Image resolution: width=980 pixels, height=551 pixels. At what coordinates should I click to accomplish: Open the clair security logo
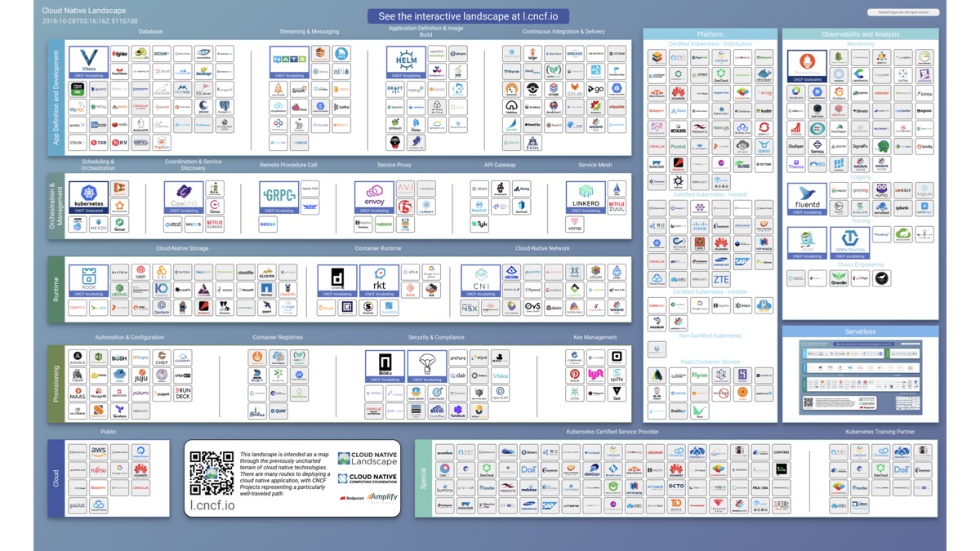(x=458, y=375)
